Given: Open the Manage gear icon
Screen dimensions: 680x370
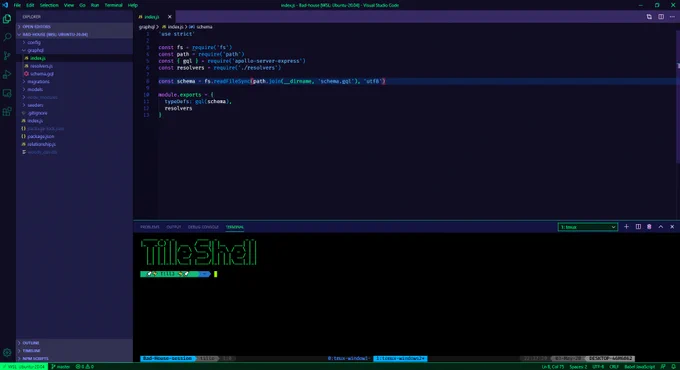Looking at the screenshot, I should (x=7, y=353).
